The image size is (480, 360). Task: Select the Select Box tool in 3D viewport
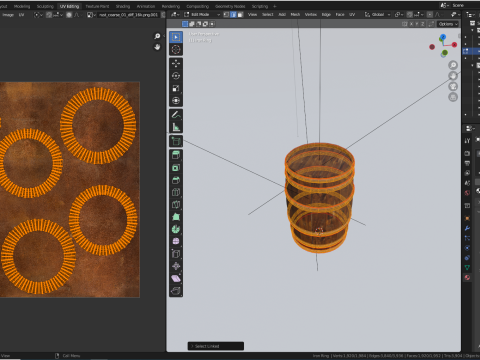[x=176, y=37]
